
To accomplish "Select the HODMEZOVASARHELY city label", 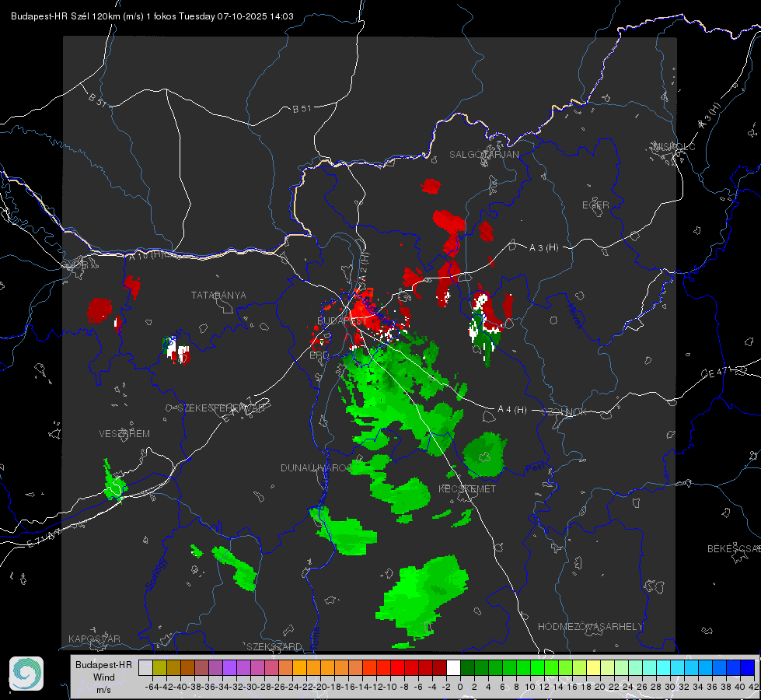I will tap(590, 627).
